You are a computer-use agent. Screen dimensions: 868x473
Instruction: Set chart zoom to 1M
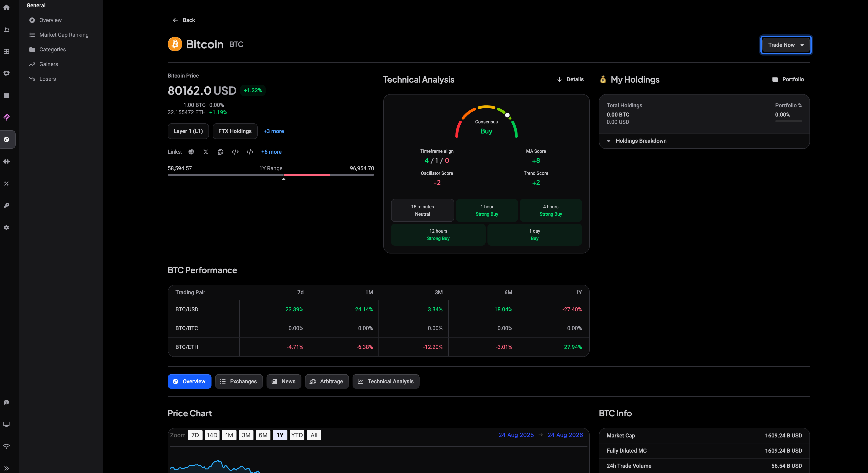pos(229,435)
